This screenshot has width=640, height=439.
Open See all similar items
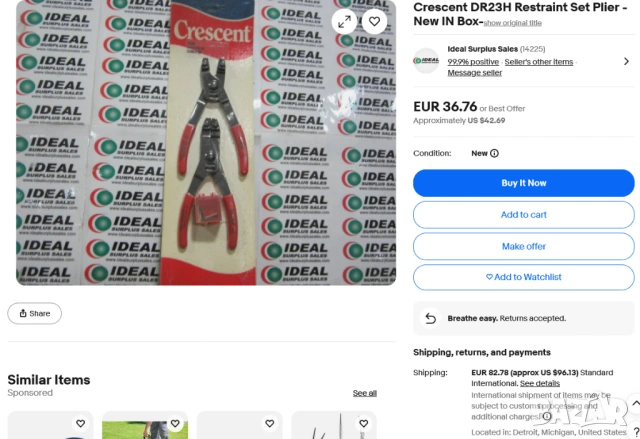364,393
